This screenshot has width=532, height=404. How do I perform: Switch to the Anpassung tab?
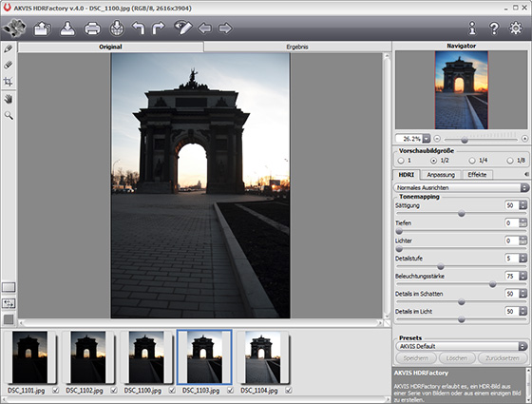click(x=441, y=175)
